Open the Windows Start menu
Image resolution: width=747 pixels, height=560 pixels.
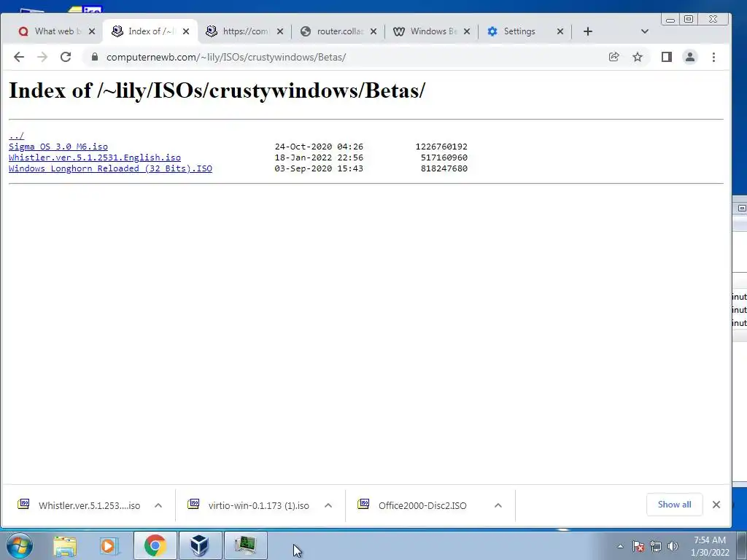20,545
